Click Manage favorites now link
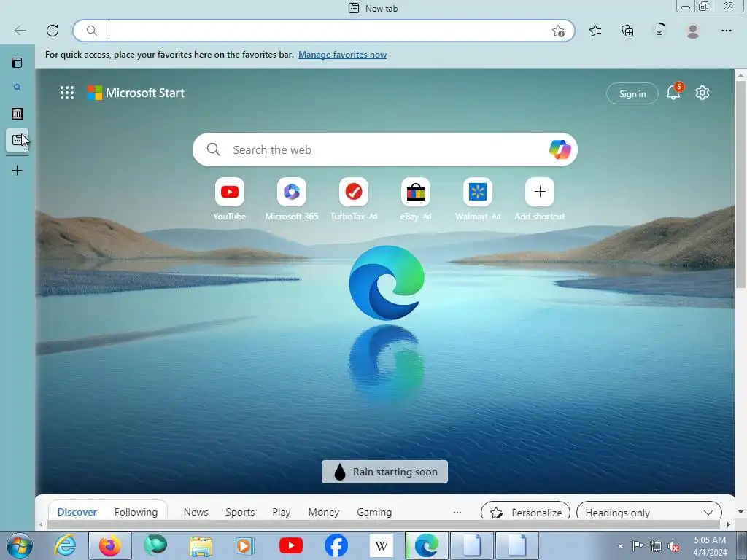The image size is (747, 560). coord(343,55)
